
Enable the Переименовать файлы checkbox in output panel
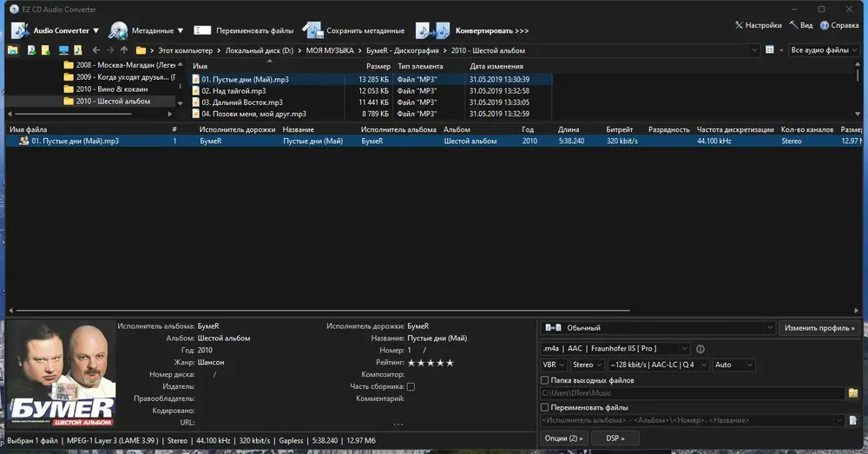545,407
